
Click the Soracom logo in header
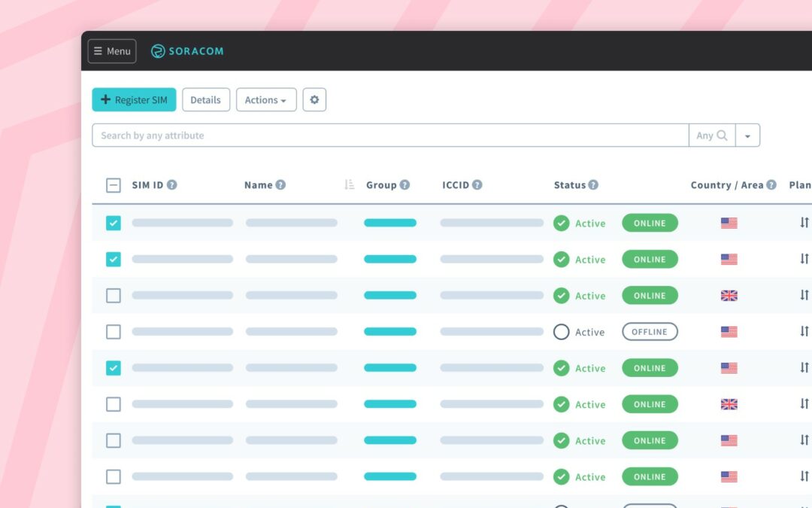pyautogui.click(x=187, y=51)
